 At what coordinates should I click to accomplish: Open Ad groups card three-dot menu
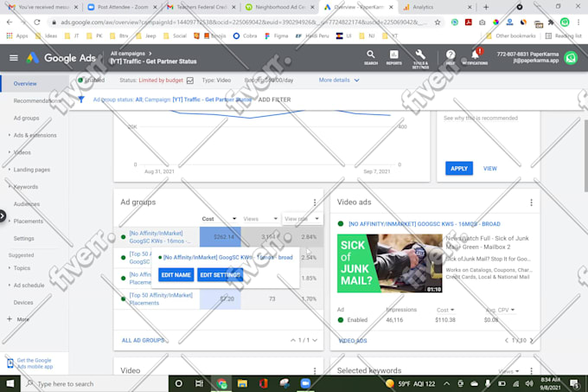[x=315, y=202]
